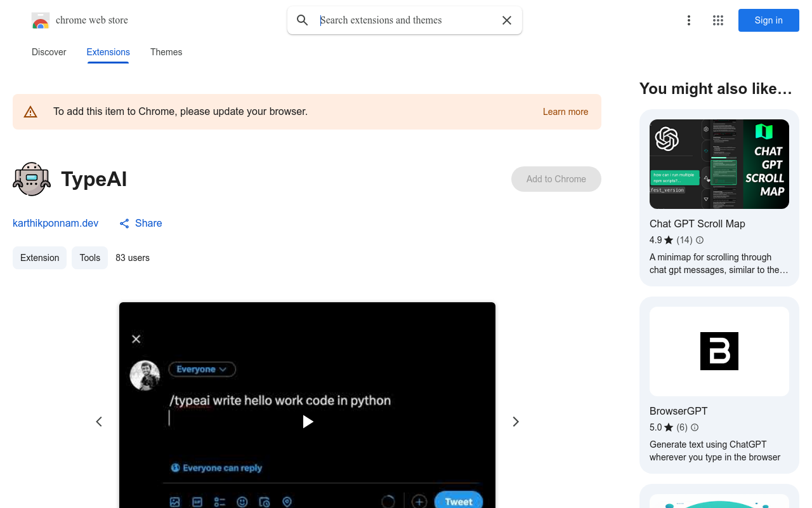Visit the karthikponnam.dev developer link

pos(56,223)
